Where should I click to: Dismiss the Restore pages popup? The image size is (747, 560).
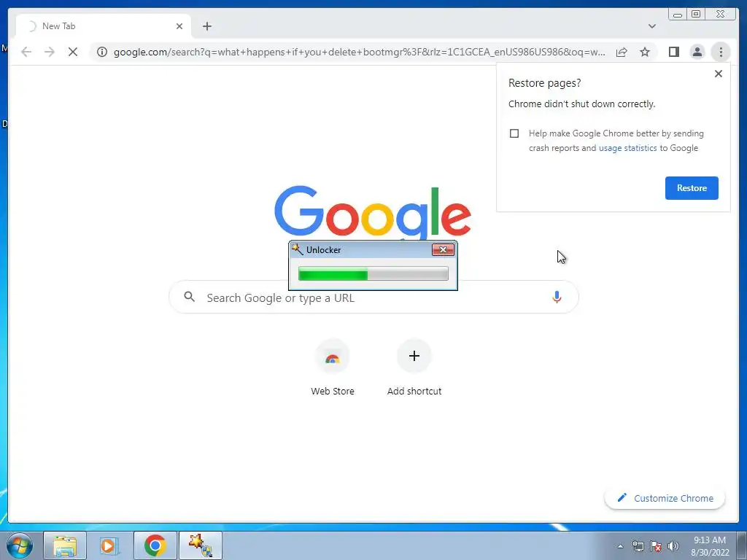tap(719, 74)
